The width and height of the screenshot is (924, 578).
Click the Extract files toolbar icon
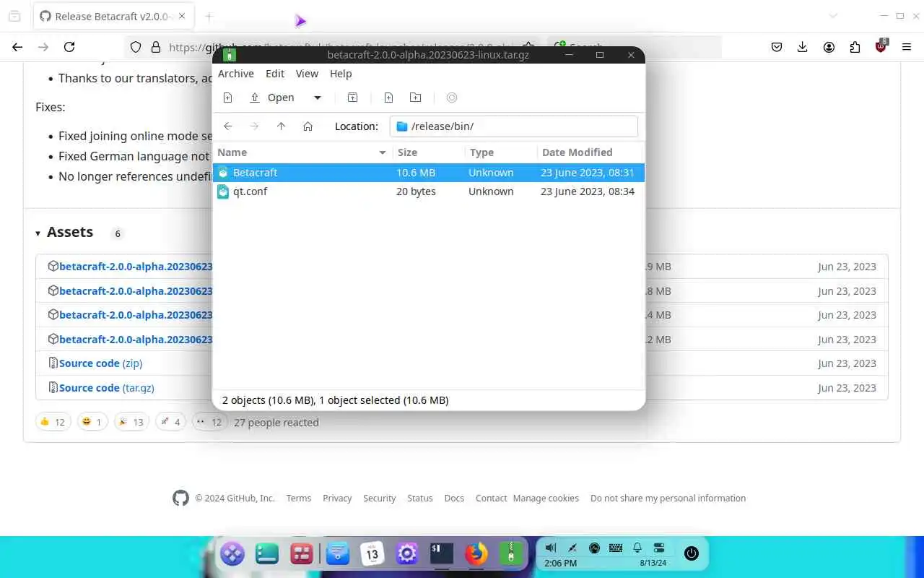pos(352,98)
